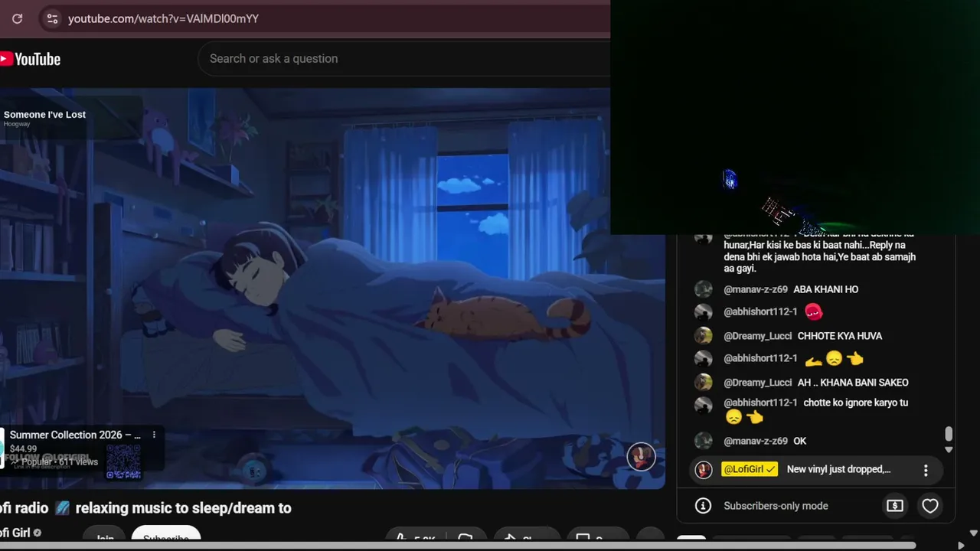Click the 'Subscribers-only mode' label

pyautogui.click(x=776, y=506)
